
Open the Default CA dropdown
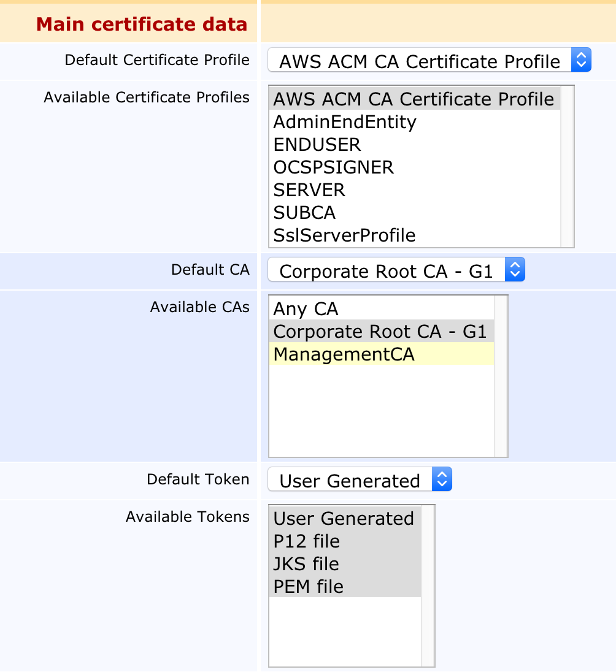tap(396, 270)
